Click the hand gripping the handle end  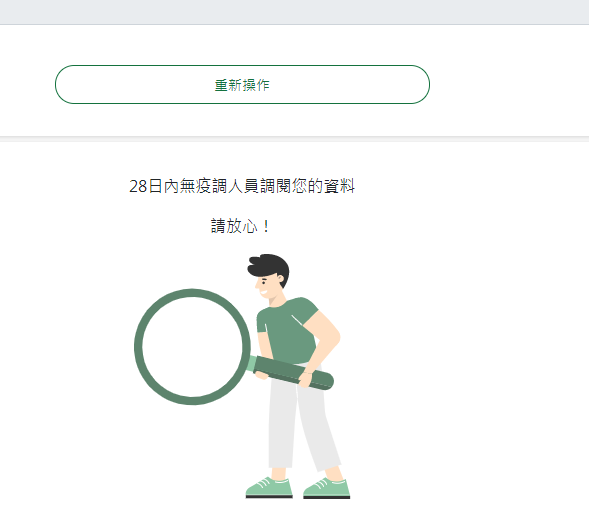pyautogui.click(x=305, y=379)
